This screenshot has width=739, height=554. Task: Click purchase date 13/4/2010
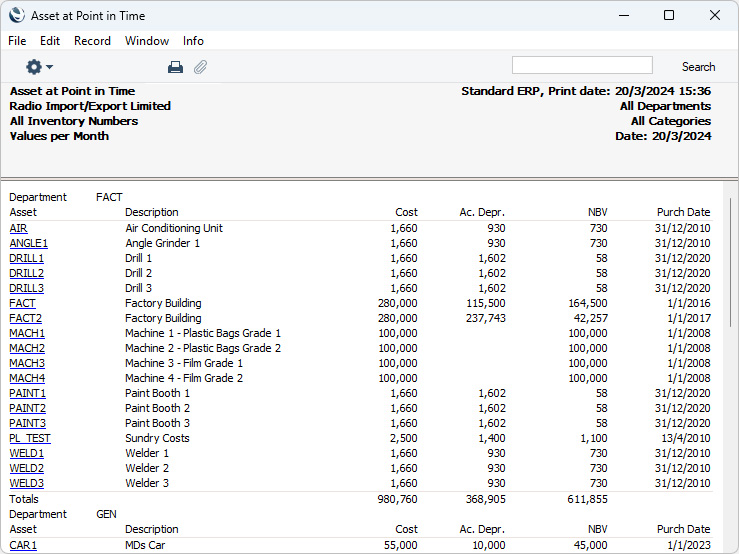686,438
